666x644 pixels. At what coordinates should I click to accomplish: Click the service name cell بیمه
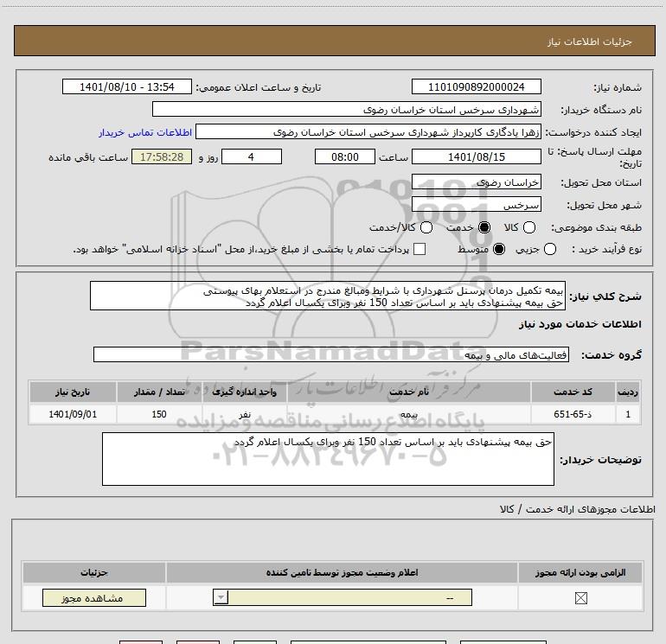(408, 414)
